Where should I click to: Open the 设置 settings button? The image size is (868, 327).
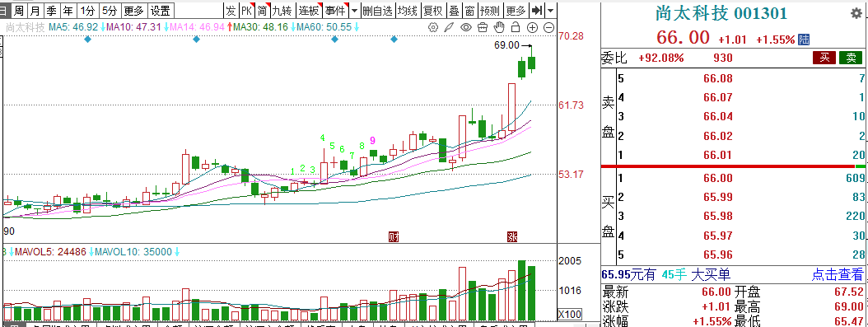coord(161,10)
